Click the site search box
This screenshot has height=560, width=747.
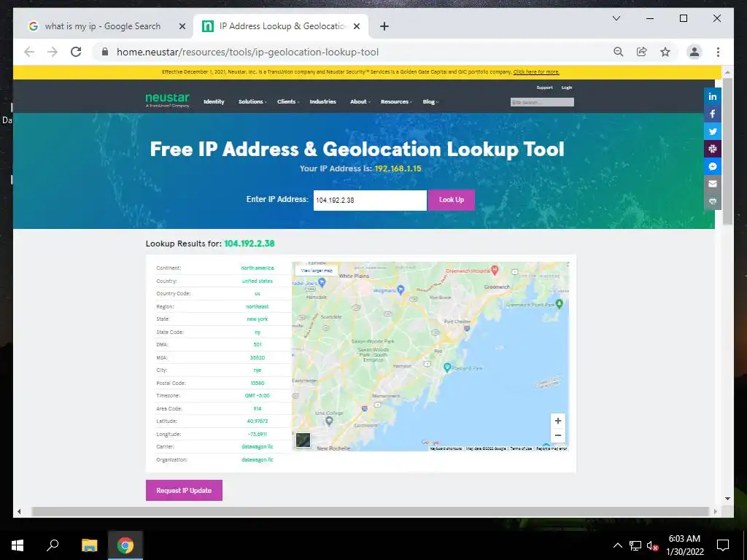click(x=542, y=102)
